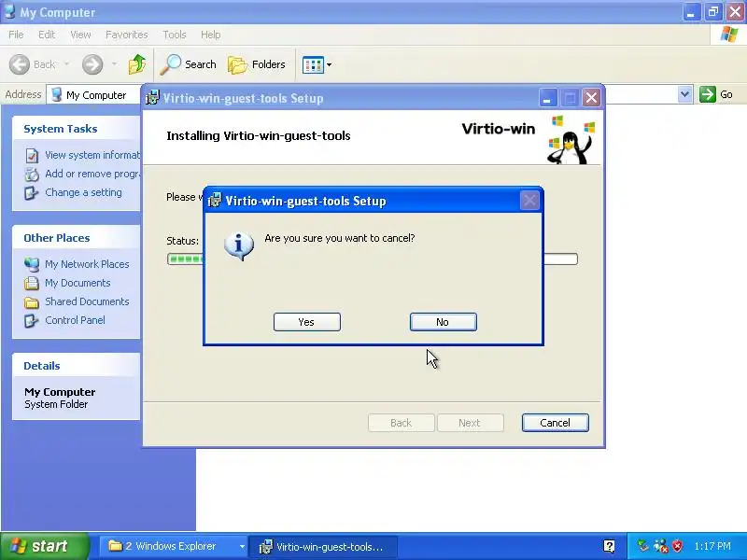747x560 pixels.
Task: Minimize the Virtio-win-guest-tools Setup installer window
Action: tap(547, 98)
